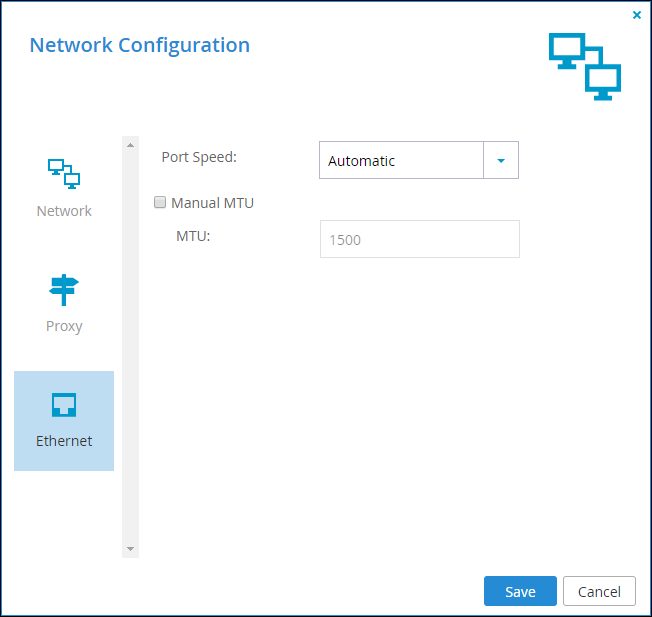Click the Port Speed field label
Image resolution: width=652 pixels, height=617 pixels.
[199, 157]
